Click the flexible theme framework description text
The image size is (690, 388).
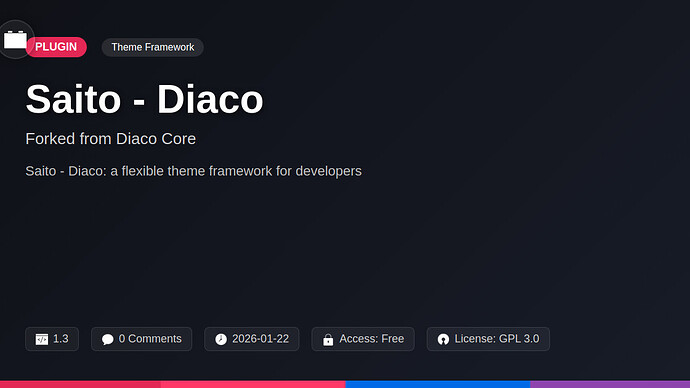pyautogui.click(x=194, y=171)
